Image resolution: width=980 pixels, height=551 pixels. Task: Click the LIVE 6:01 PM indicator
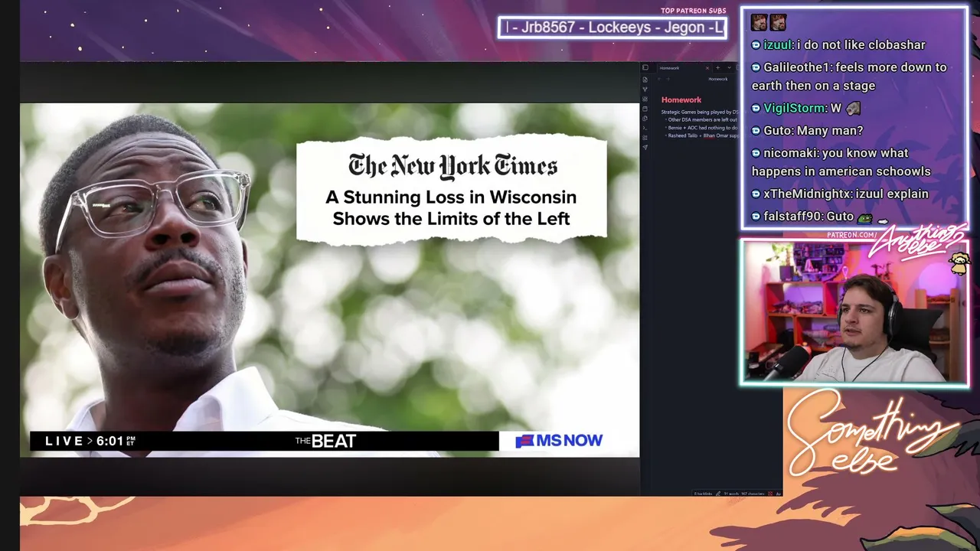click(x=90, y=441)
